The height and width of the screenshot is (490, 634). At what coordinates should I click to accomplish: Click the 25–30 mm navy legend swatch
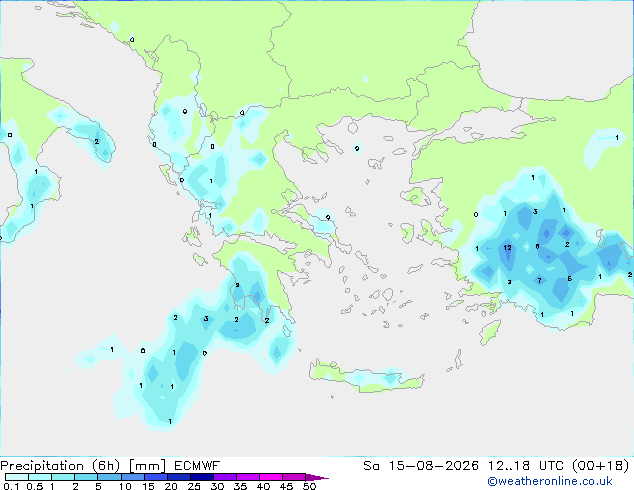[202, 477]
